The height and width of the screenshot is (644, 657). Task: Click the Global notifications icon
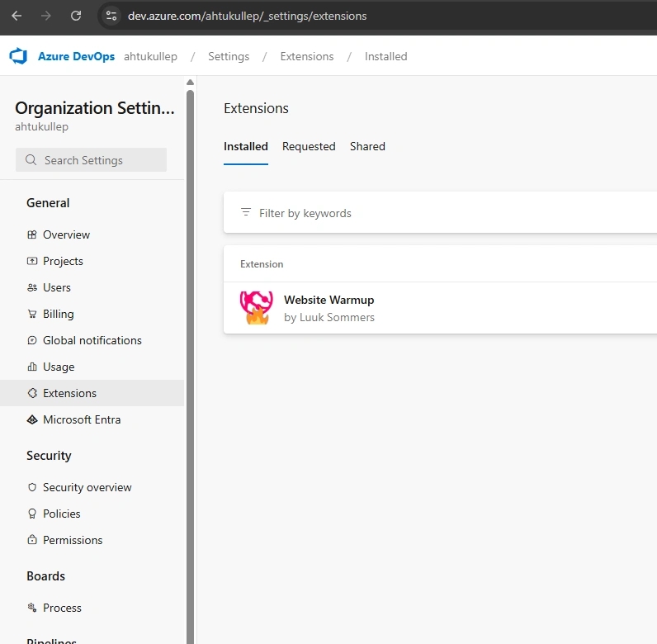click(x=32, y=340)
